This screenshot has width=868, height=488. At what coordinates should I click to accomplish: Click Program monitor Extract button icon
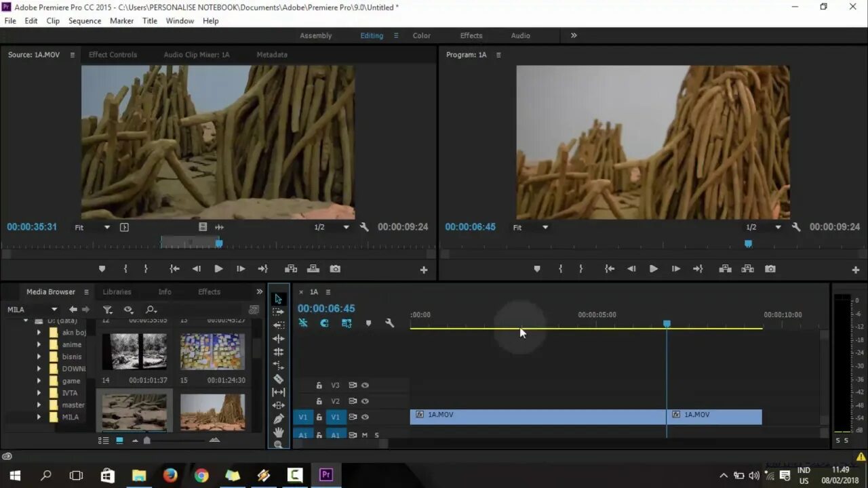point(747,269)
